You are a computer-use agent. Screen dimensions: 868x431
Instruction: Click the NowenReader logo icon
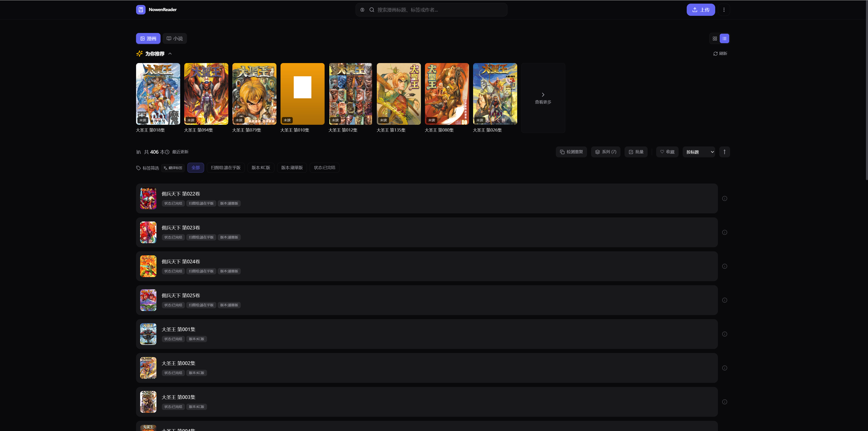point(141,10)
